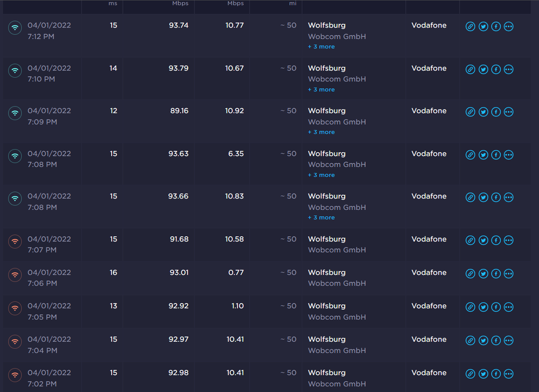Click the red Wi-Fi icon beside the 7:06 PM test

(x=15, y=275)
